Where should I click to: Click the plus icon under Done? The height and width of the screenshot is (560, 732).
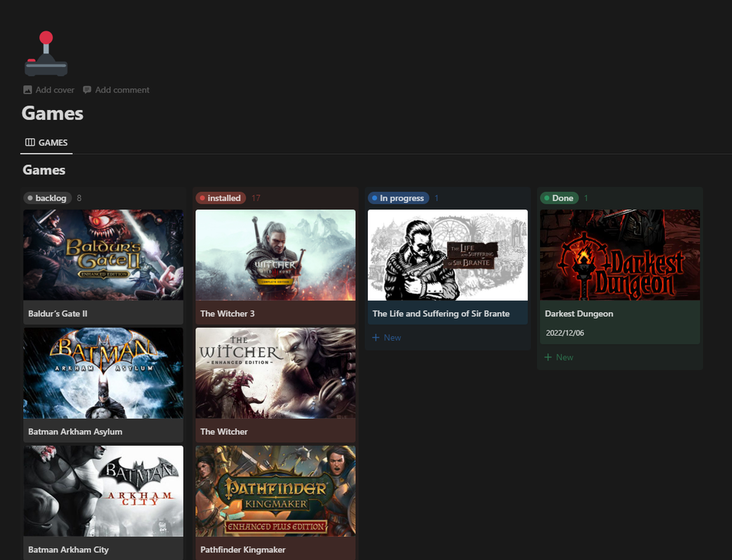[x=548, y=357]
